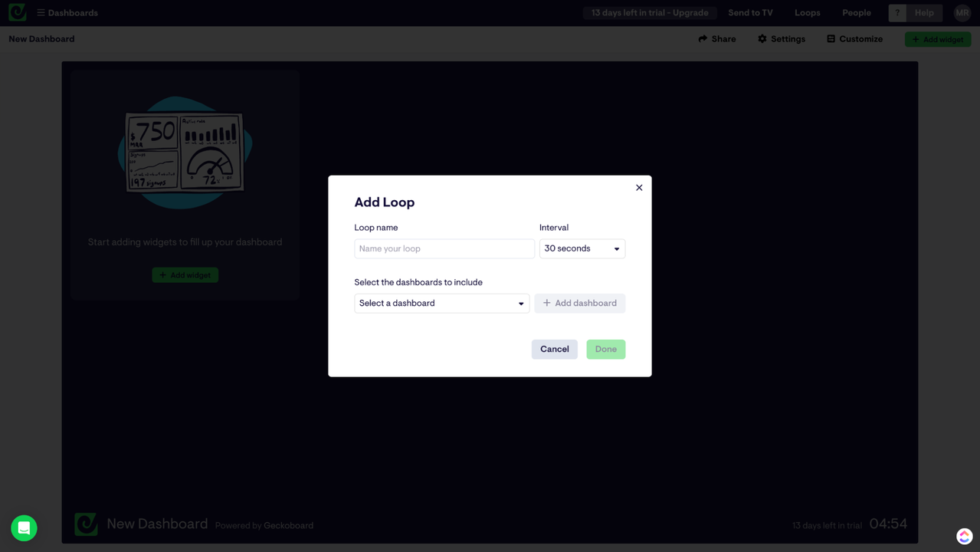This screenshot has width=980, height=552.
Task: Open the Help question mark icon
Action: [x=896, y=13]
